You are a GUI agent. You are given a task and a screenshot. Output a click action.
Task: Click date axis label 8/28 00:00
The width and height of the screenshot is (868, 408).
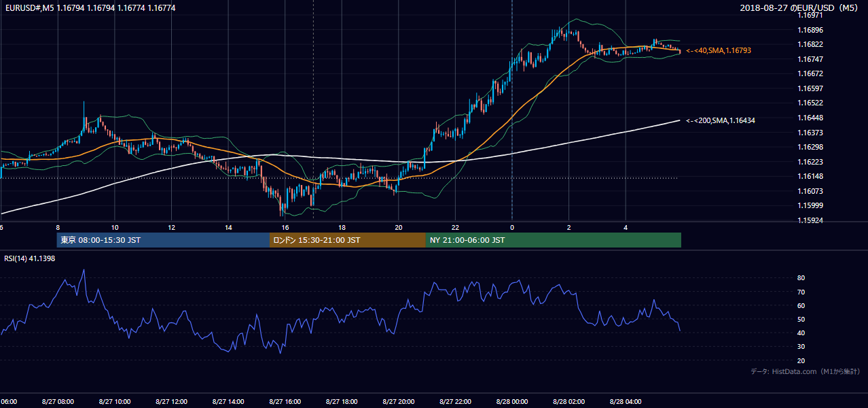tap(511, 401)
